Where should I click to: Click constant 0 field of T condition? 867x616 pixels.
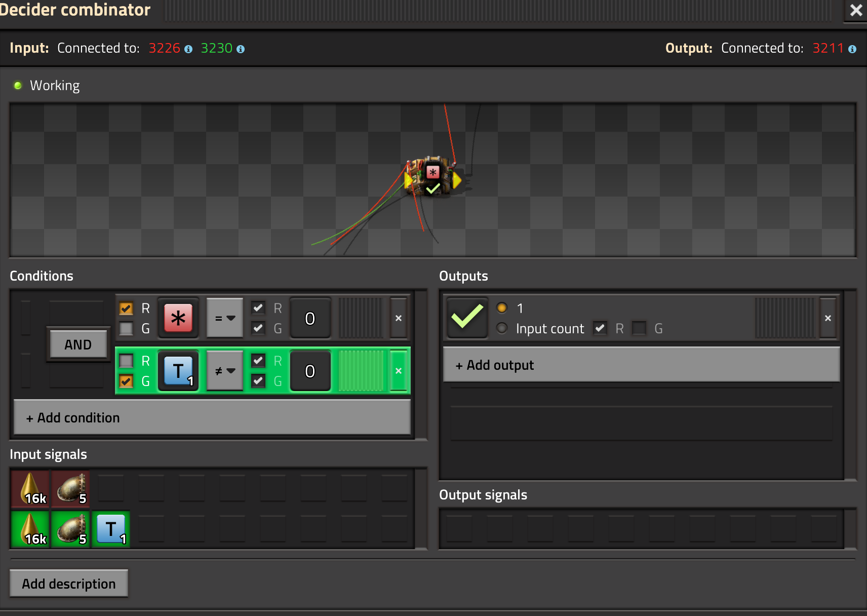(310, 371)
